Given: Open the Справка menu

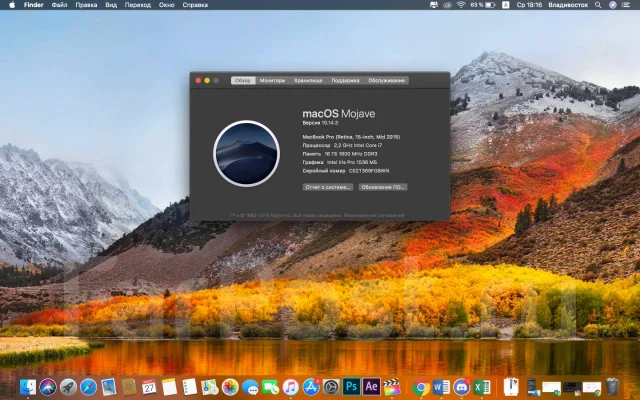Looking at the screenshot, I should (195, 5).
